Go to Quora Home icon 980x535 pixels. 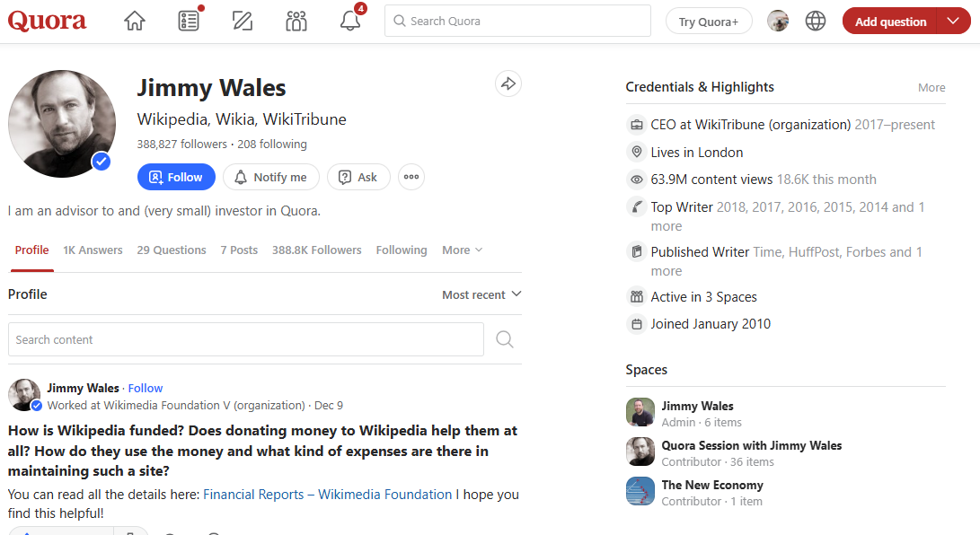[135, 22]
